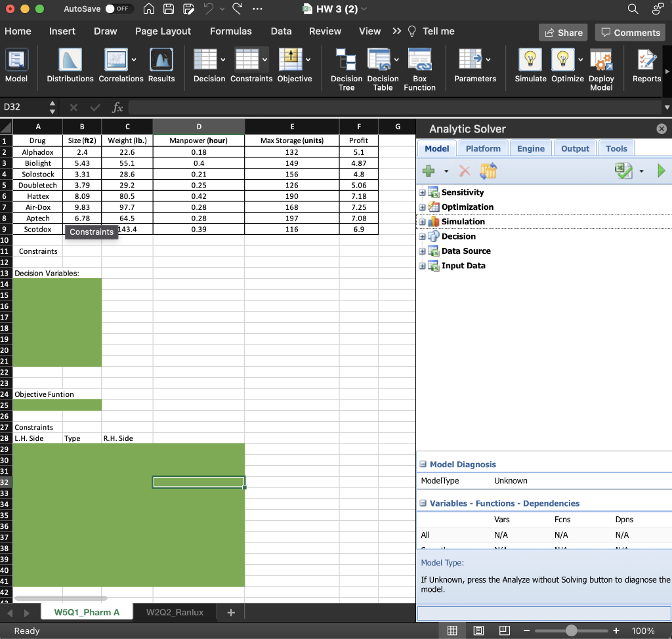Switch to the W2Q2_Ranlux sheet tab
The height and width of the screenshot is (639, 672).
pos(175,612)
